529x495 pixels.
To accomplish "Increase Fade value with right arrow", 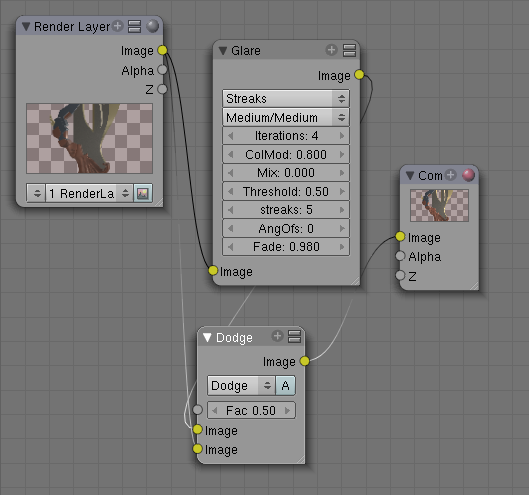I will [x=341, y=247].
